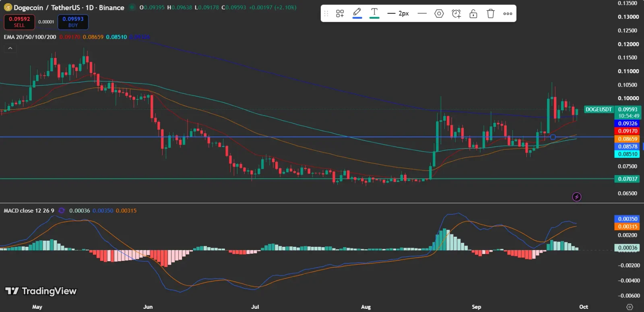Open chart settings gear at bottom right
The image size is (644, 312).
pos(630,307)
